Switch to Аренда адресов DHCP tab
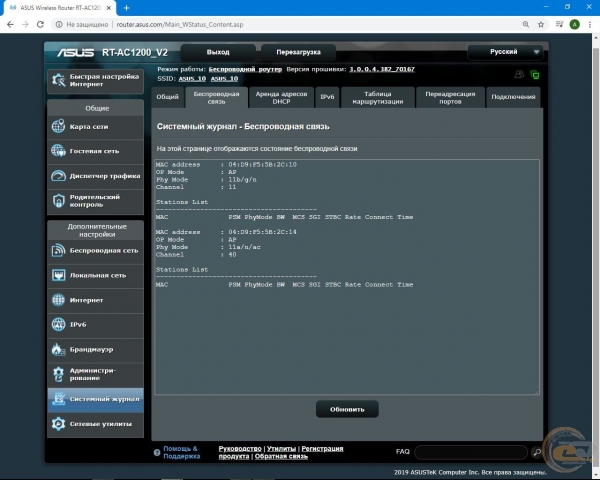Viewport: 600px width, 480px height. tap(281, 98)
